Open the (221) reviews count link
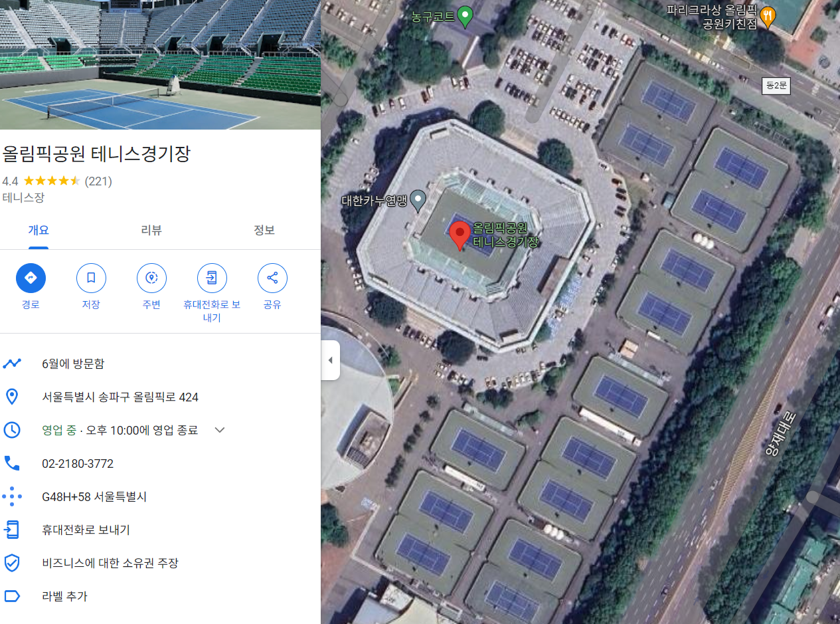Screen dimensions: 840x624 [98, 181]
